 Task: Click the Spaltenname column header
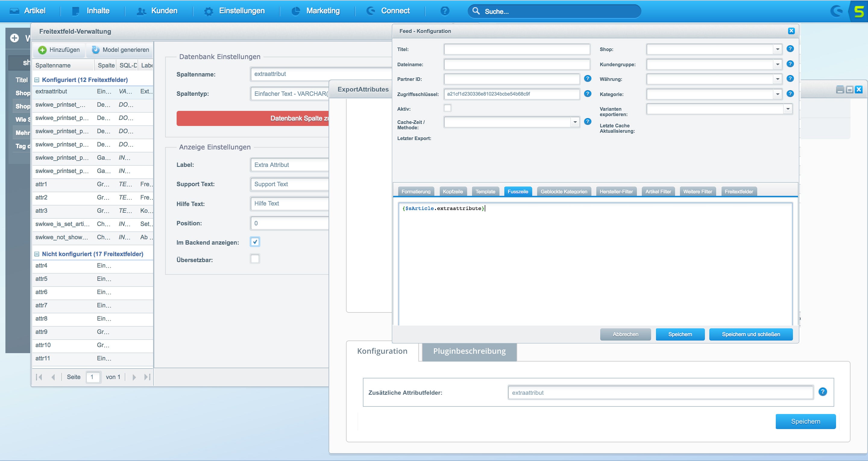63,65
